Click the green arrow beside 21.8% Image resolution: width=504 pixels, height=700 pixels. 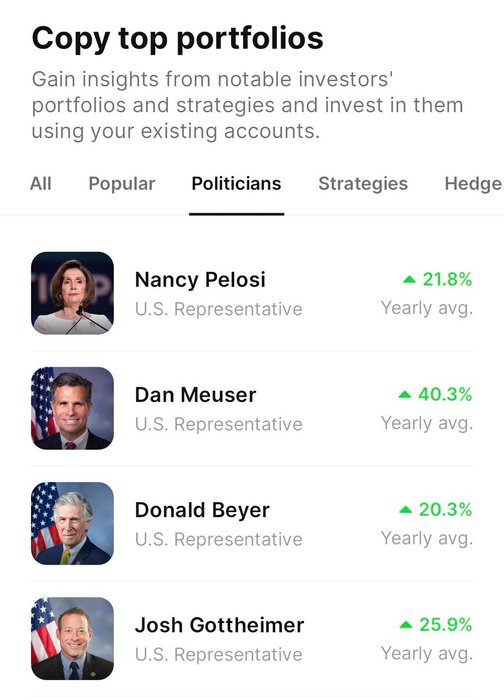(x=409, y=280)
